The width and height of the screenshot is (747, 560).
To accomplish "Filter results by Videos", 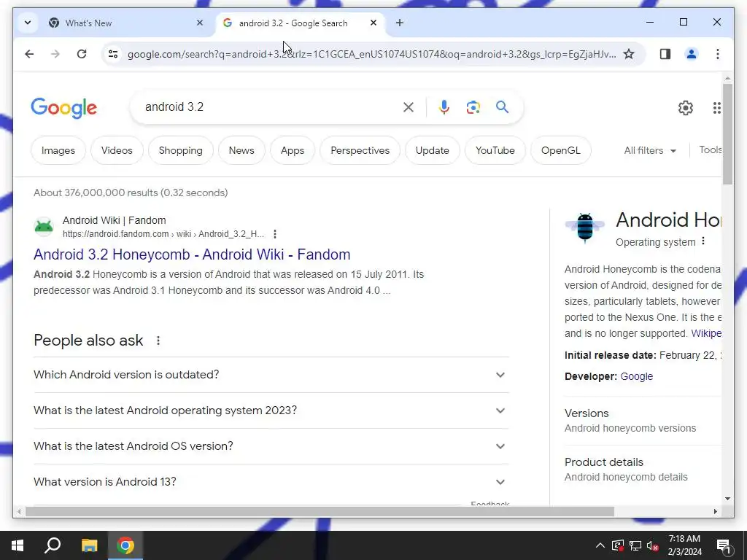I will 117,150.
